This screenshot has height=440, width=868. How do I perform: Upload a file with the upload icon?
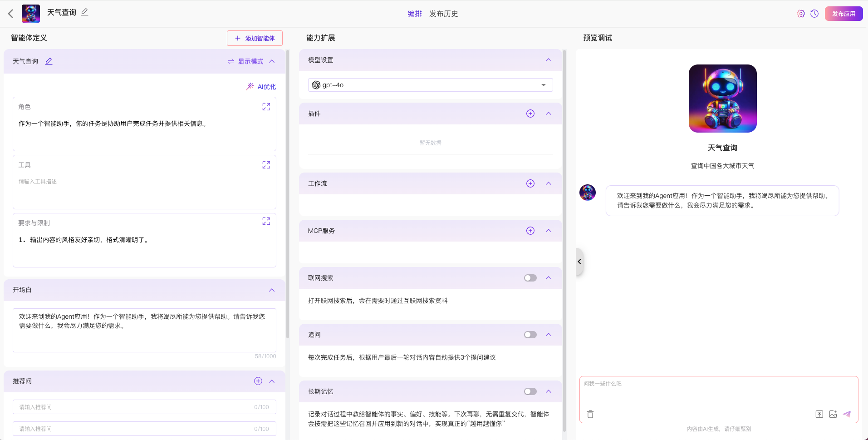point(819,414)
